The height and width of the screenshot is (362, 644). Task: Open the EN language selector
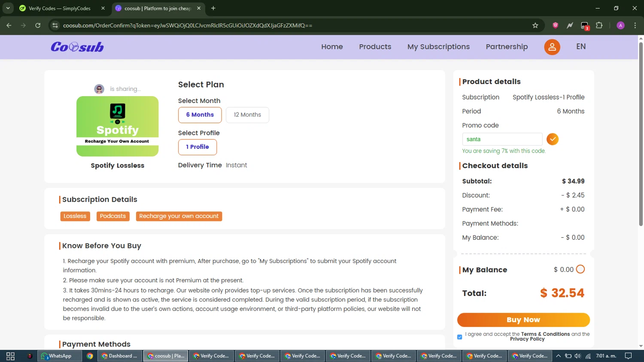pyautogui.click(x=581, y=47)
